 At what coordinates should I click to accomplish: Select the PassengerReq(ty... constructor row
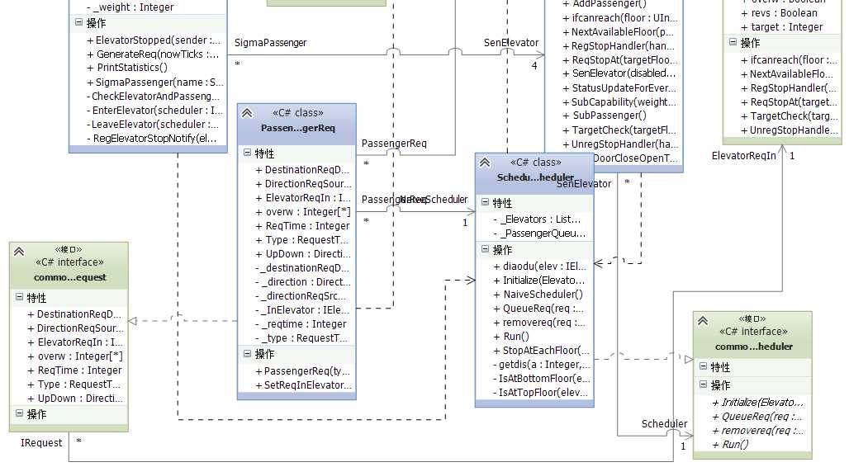pos(302,371)
